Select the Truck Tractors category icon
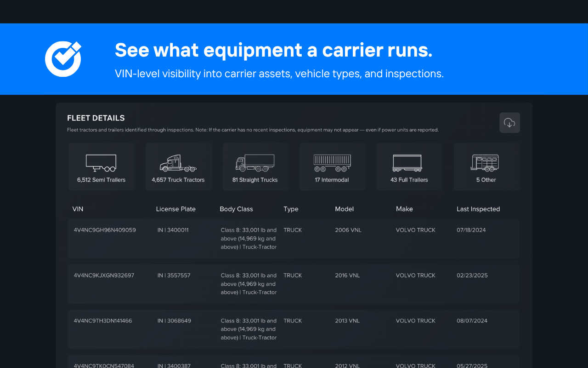The height and width of the screenshot is (368, 588). 178,162
